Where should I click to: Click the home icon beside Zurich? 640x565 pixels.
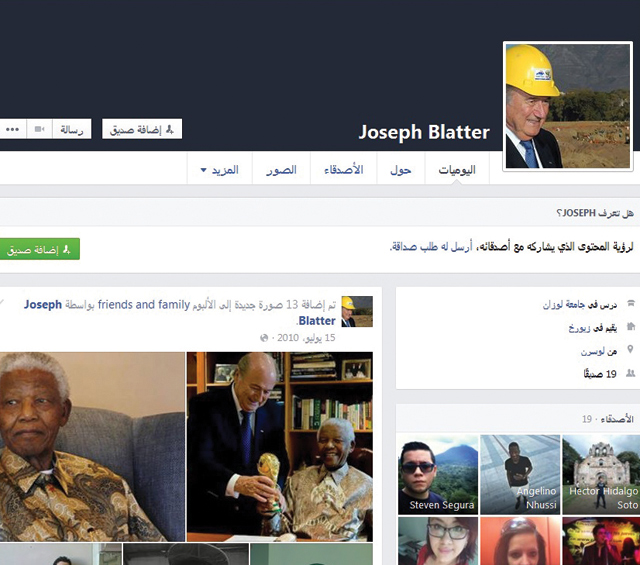[x=631, y=326]
